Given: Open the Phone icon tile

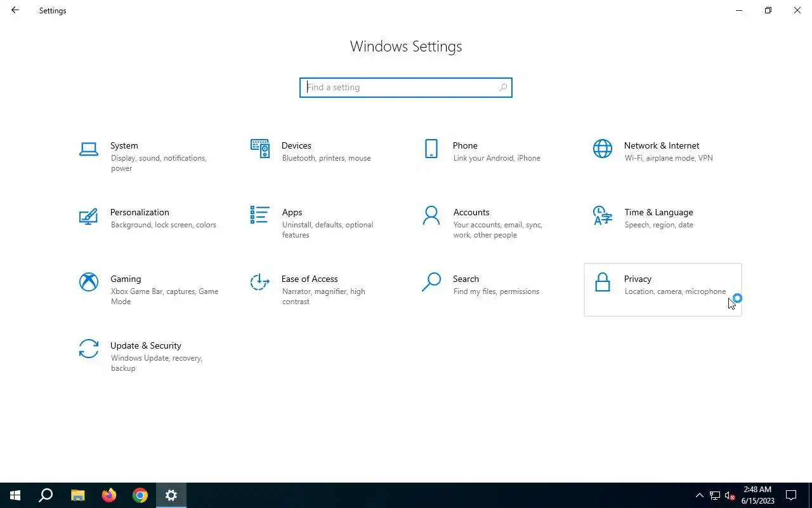Looking at the screenshot, I should pyautogui.click(x=431, y=149).
